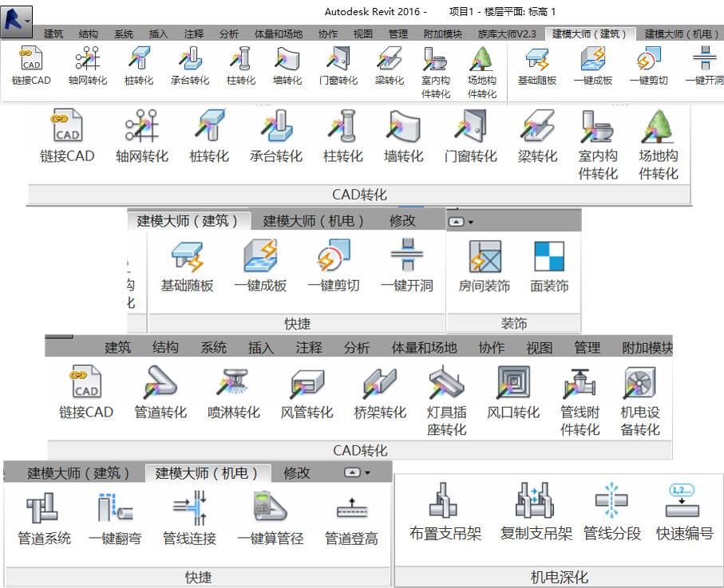724x588 pixels.
Task: Switch to 建模大师（建筑）tab above 管道系统
Action: [x=78, y=473]
